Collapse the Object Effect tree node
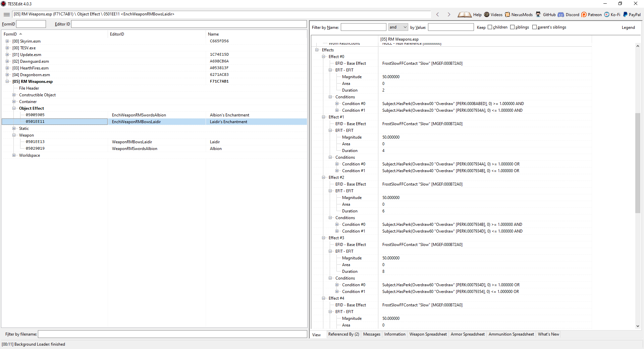The height and width of the screenshot is (349, 644). 14,108
